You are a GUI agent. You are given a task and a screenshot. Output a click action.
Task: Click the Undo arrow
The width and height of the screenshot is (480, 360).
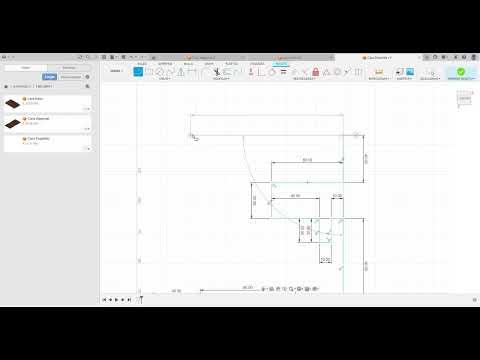(132, 57)
